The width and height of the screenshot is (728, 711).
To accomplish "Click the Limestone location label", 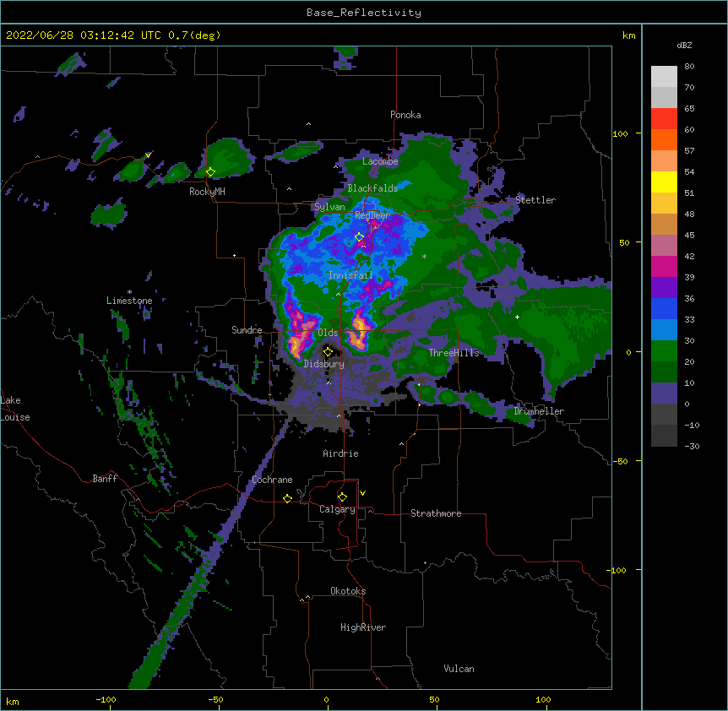I will point(129,301).
